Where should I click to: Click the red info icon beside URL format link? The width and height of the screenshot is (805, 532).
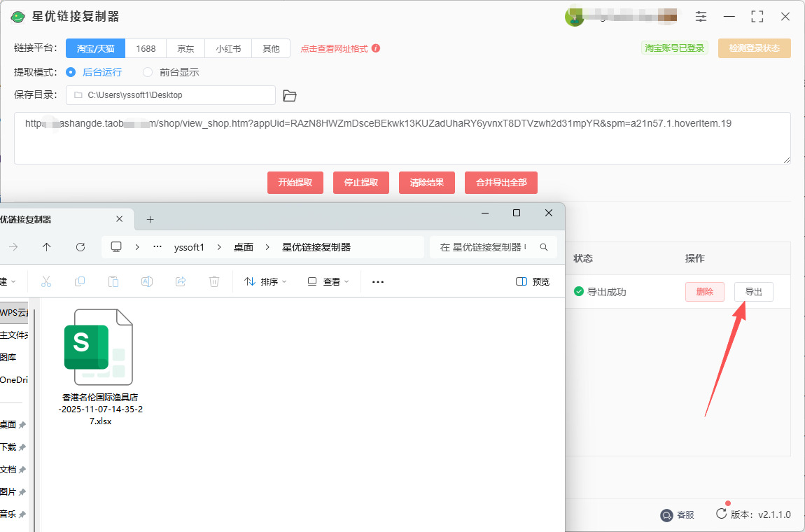pos(376,48)
